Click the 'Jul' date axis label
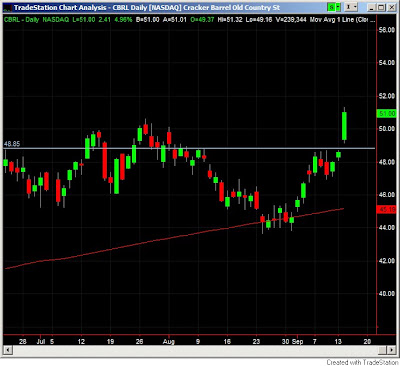The height and width of the screenshot is (366, 400). pyautogui.click(x=40, y=341)
